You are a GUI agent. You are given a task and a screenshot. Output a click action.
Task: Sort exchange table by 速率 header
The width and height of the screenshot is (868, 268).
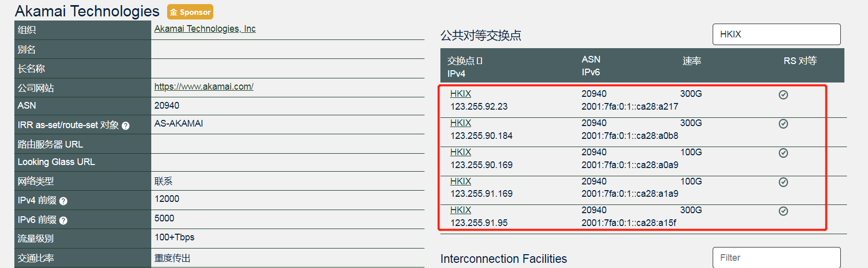click(x=692, y=61)
